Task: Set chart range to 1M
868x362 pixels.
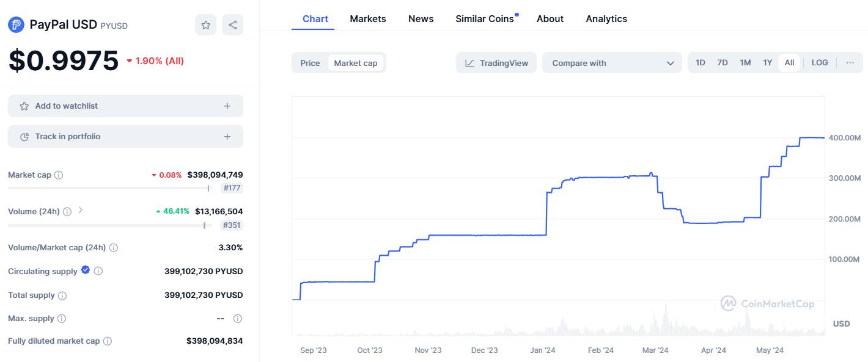Action: point(745,63)
